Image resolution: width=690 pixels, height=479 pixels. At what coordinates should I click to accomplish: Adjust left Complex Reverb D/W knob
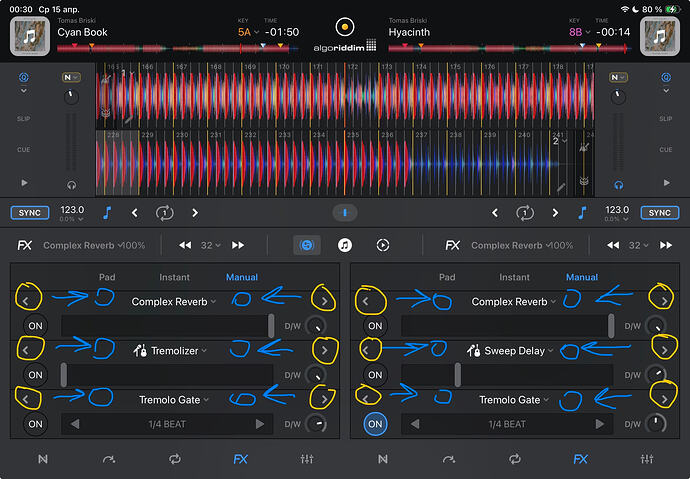(x=316, y=326)
